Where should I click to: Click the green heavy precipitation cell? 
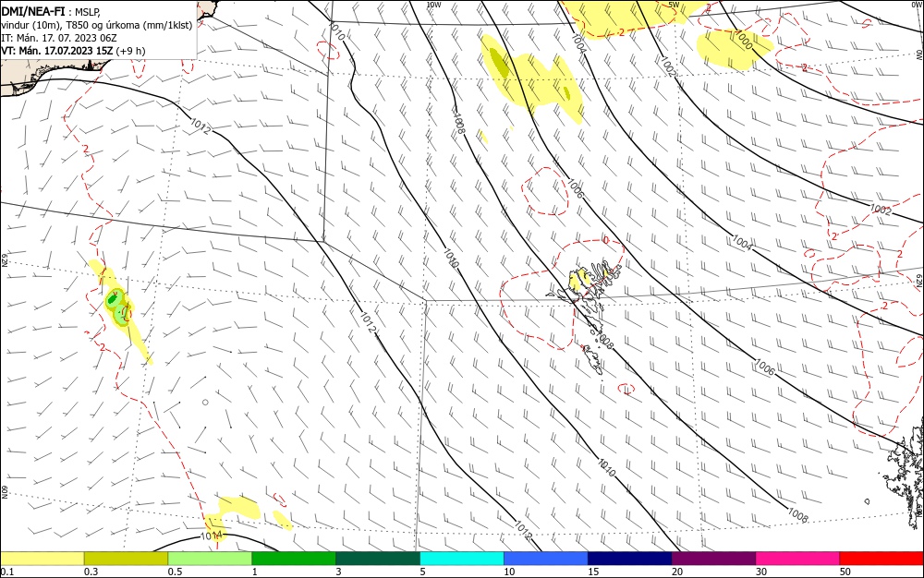click(x=112, y=298)
